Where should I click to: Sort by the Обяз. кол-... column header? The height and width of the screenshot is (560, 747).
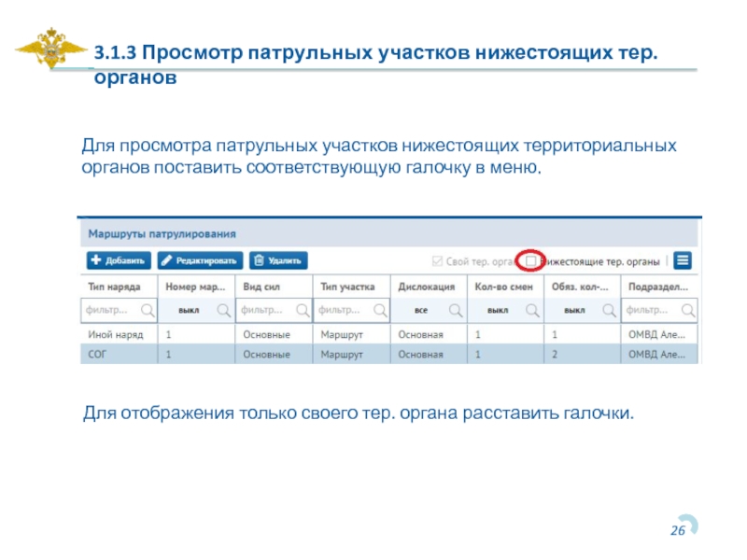pos(580,287)
